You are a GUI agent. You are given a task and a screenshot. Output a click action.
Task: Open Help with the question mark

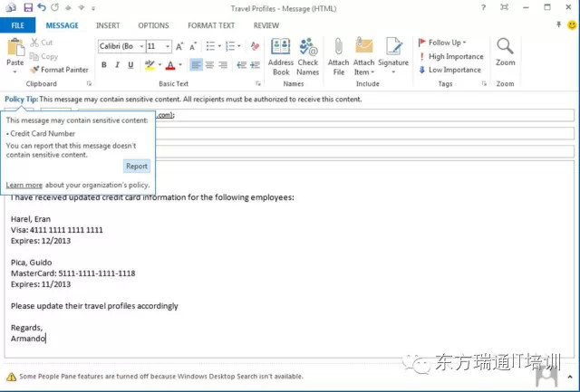pos(483,7)
